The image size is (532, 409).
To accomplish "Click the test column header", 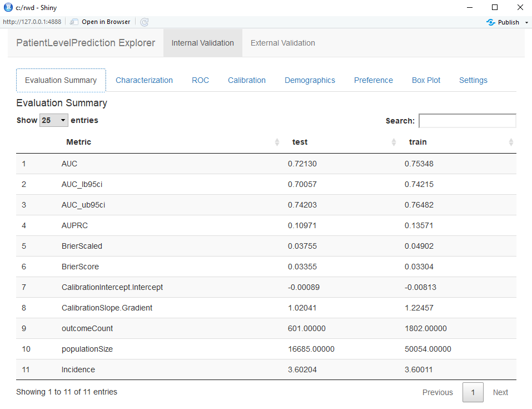I will [300, 142].
